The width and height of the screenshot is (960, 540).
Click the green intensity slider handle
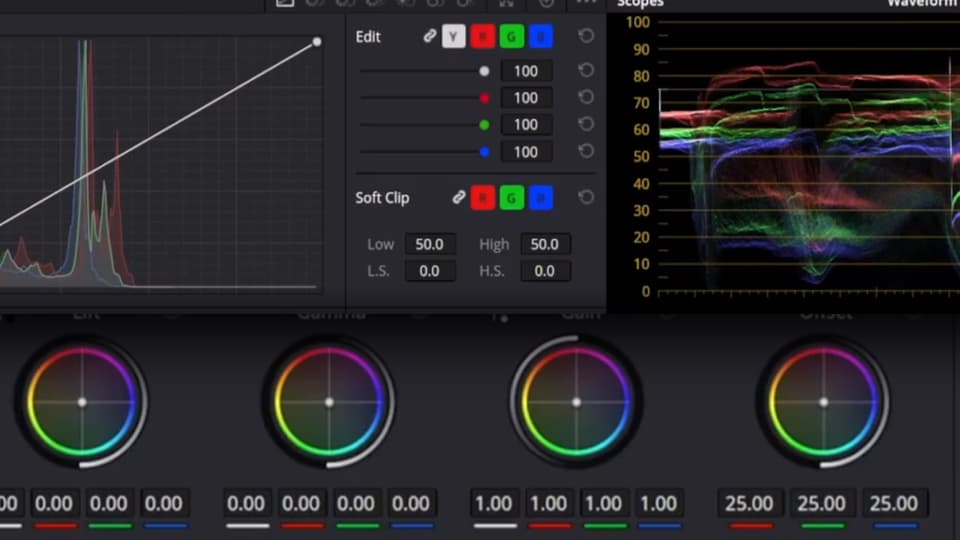point(484,125)
